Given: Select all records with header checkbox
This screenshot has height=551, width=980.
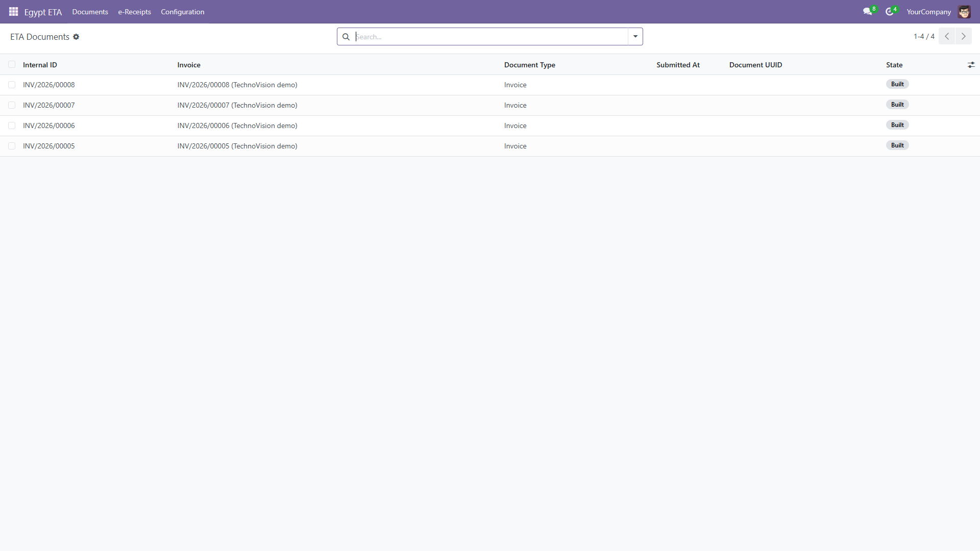Looking at the screenshot, I should click(x=12, y=64).
